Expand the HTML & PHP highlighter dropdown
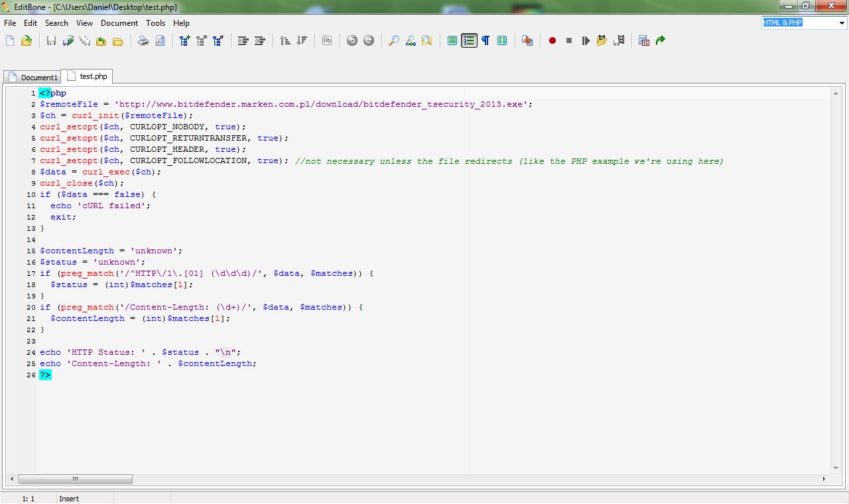The width and height of the screenshot is (849, 504). tap(842, 23)
